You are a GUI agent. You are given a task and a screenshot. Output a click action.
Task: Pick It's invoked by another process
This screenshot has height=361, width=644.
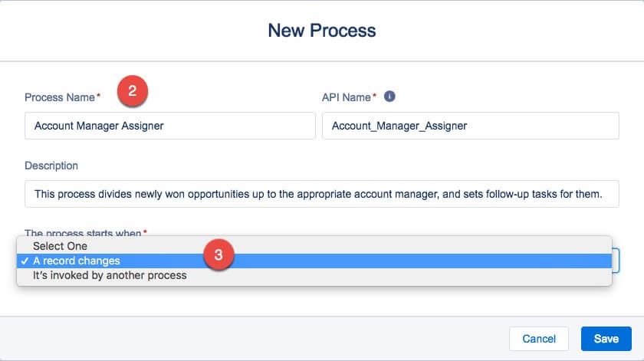click(x=110, y=275)
